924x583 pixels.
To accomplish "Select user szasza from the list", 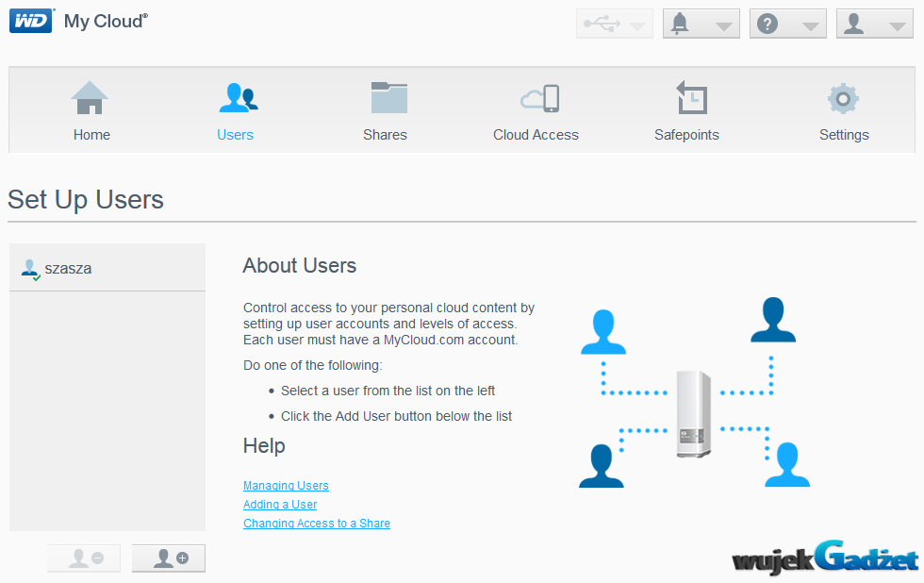I will [x=68, y=269].
